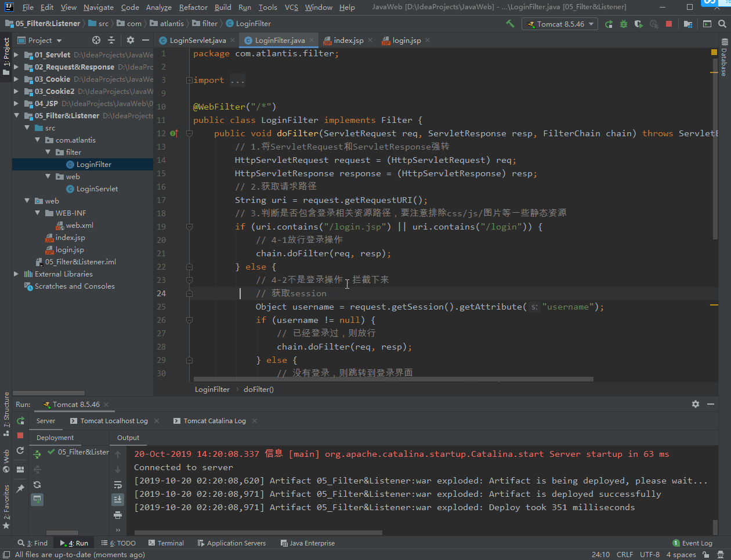Open the Terminal tool window

point(166,543)
